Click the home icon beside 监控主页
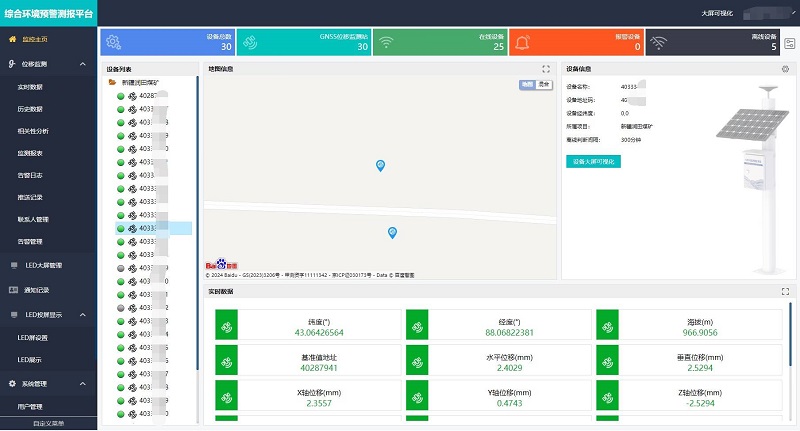This screenshot has height=431, width=800. coord(12,39)
